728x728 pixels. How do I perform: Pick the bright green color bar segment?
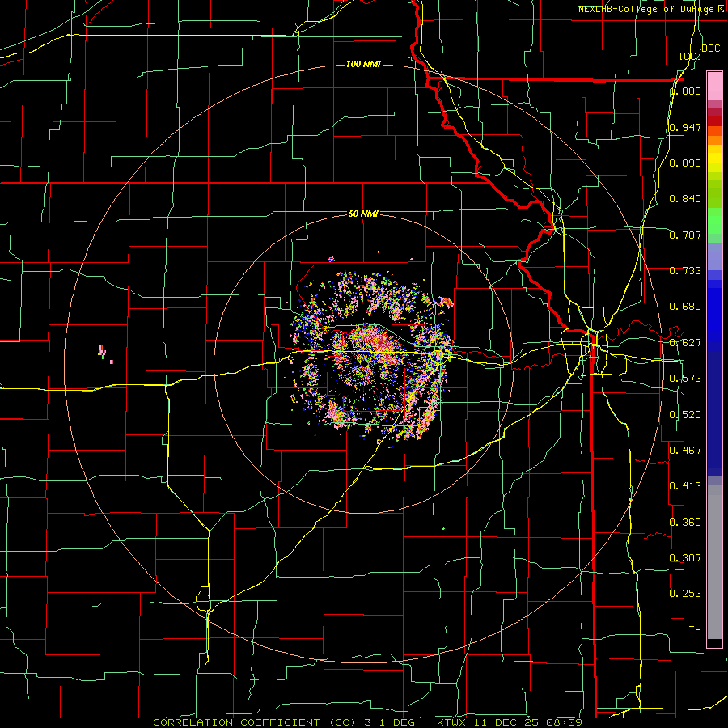tap(714, 221)
